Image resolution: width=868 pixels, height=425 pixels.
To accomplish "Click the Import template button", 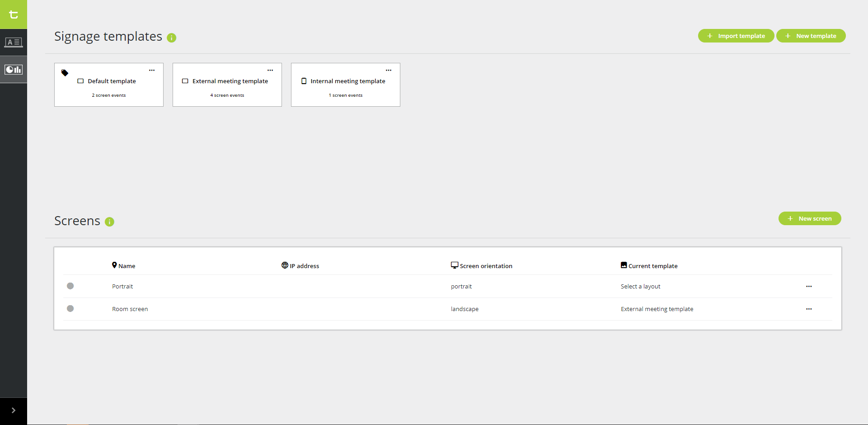I will click(736, 36).
